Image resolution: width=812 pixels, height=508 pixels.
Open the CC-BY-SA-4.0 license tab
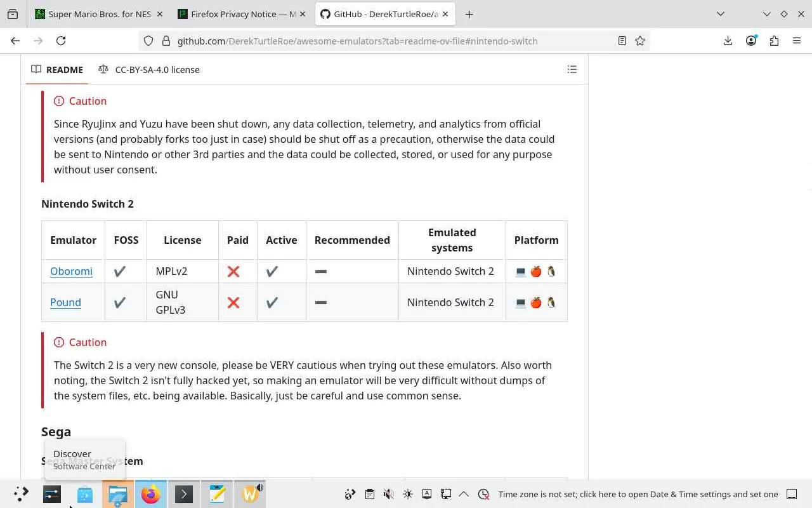149,69
